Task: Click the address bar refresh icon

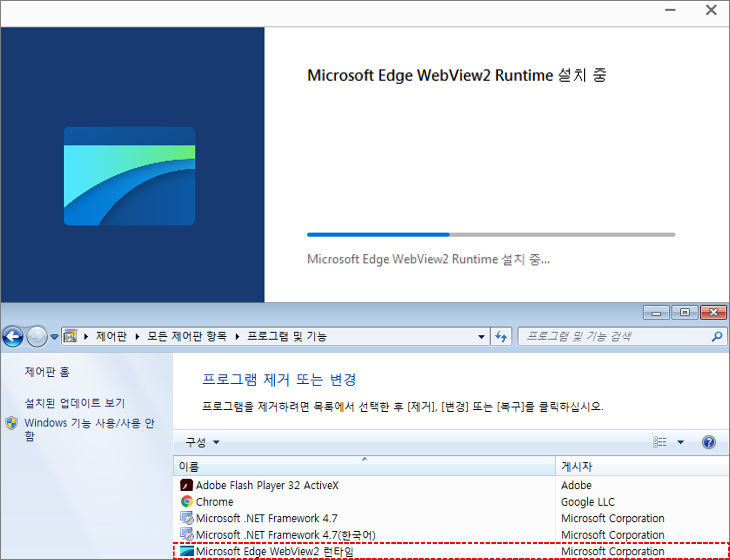Action: [501, 336]
